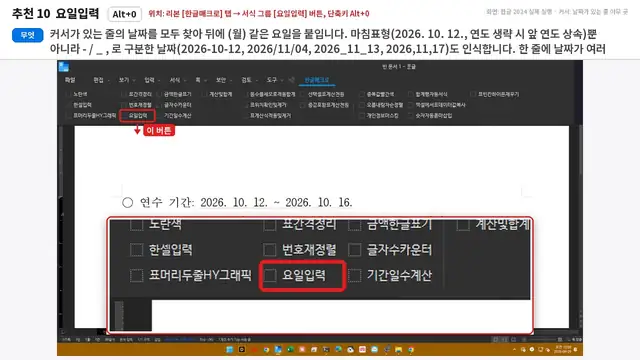Open Excel from the taskbar
The height and width of the screenshot is (360, 640).
291,349
